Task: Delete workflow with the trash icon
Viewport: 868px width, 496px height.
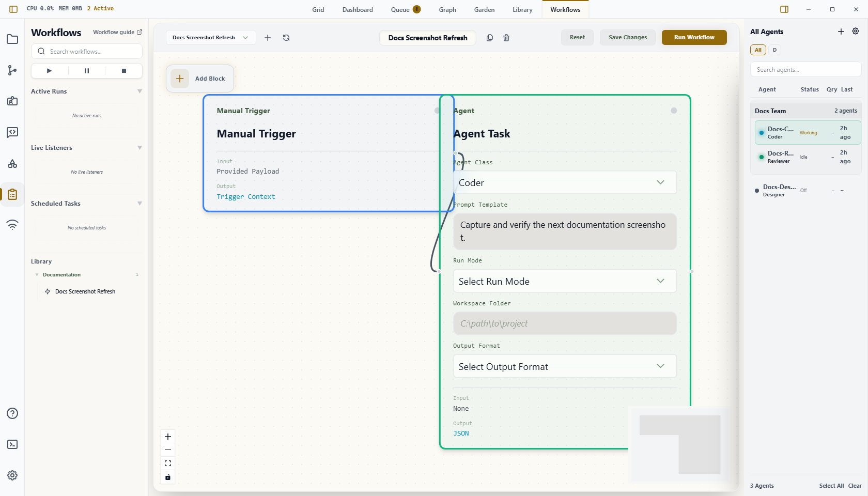Action: [506, 38]
